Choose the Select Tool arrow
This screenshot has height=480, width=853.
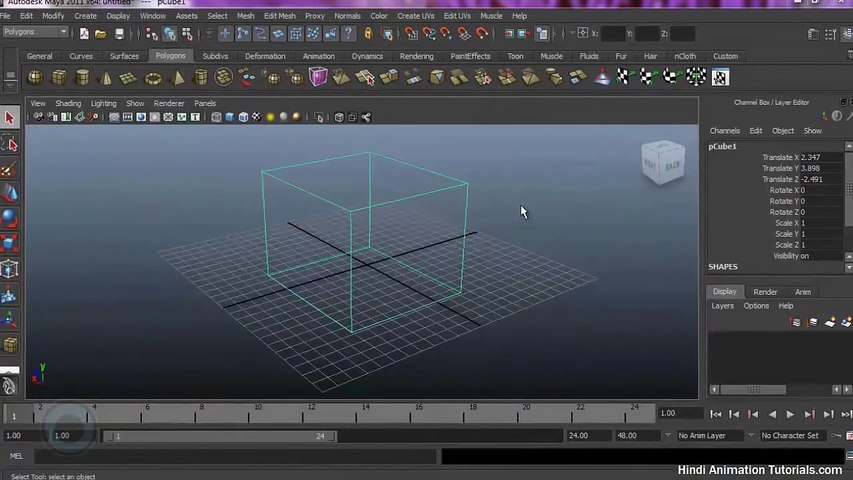9,118
